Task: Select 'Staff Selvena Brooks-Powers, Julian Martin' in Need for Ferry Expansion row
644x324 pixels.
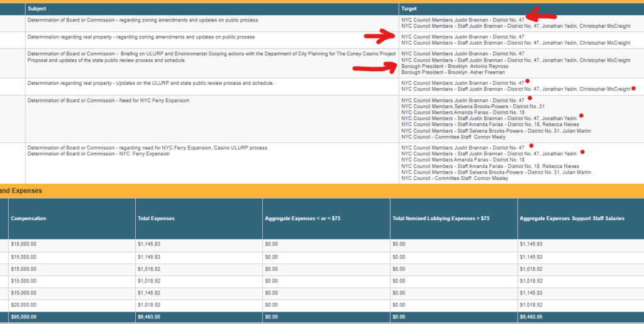Action: click(x=496, y=131)
